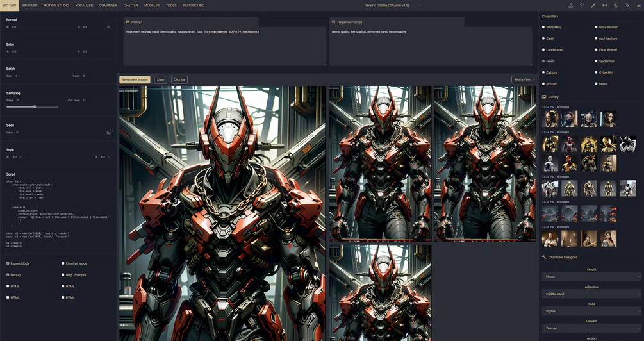The image size is (644, 341).
Task: Open the flask experiments icon in top bar
Action: [571, 5]
